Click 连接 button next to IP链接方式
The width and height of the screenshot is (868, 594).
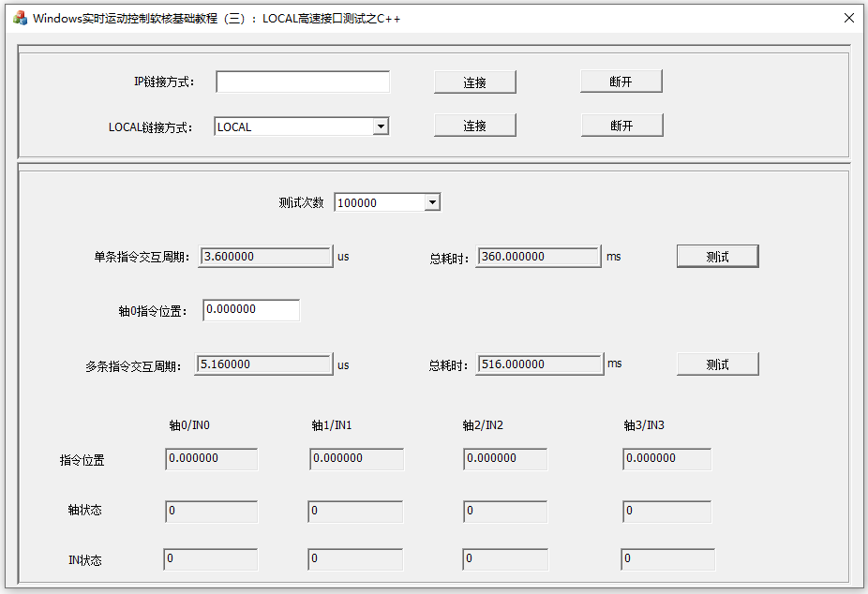474,82
